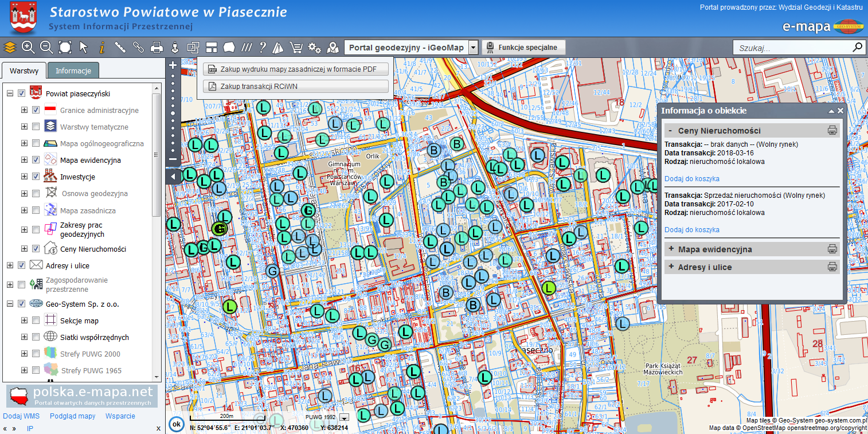868x434 pixels.
Task: Toggle Powiat piaseczyński layer checkbox
Action: tap(22, 93)
